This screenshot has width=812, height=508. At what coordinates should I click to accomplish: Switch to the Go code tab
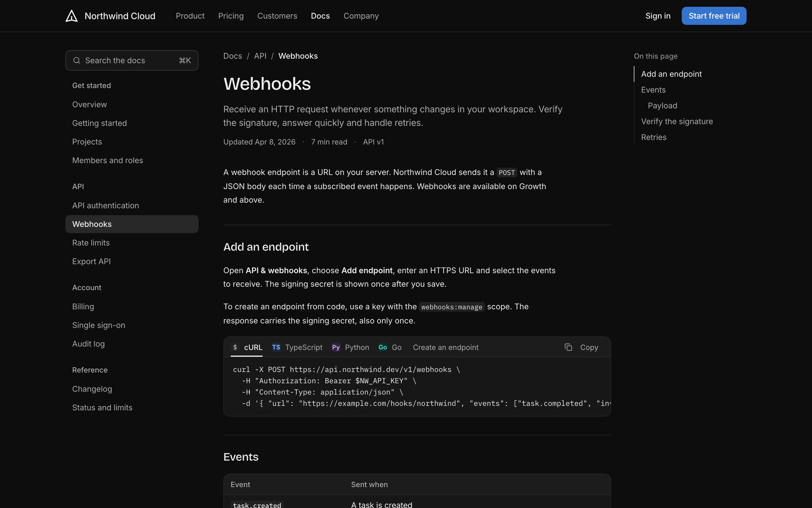tap(390, 347)
